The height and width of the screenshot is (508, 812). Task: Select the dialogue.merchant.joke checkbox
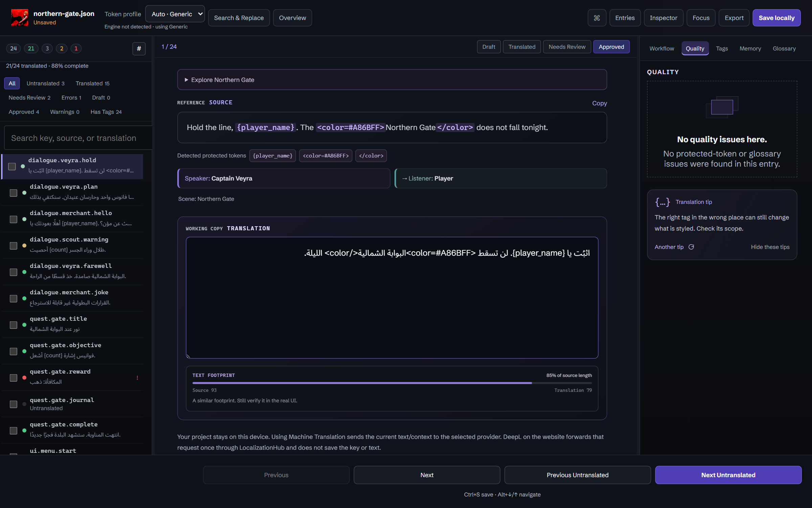click(14, 298)
